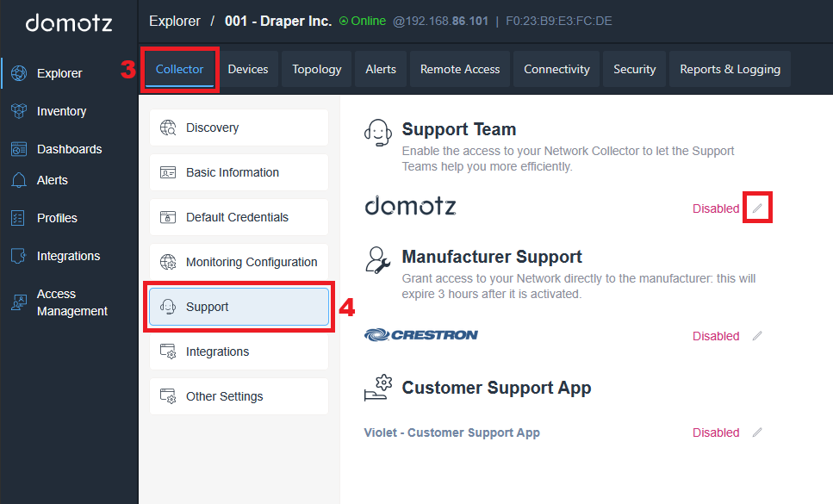Click the Customer Support App hand-gear icon

(x=377, y=388)
